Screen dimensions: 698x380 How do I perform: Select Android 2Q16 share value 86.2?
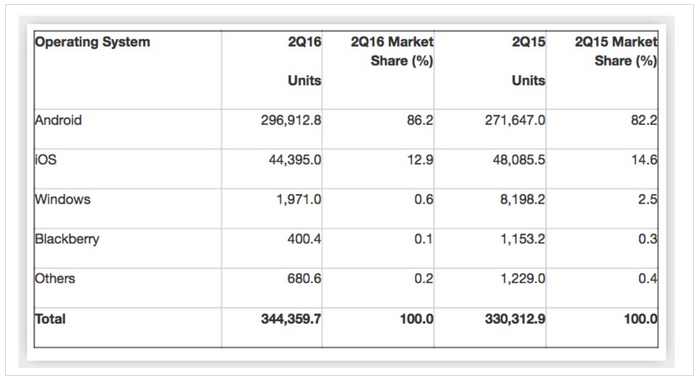point(420,121)
